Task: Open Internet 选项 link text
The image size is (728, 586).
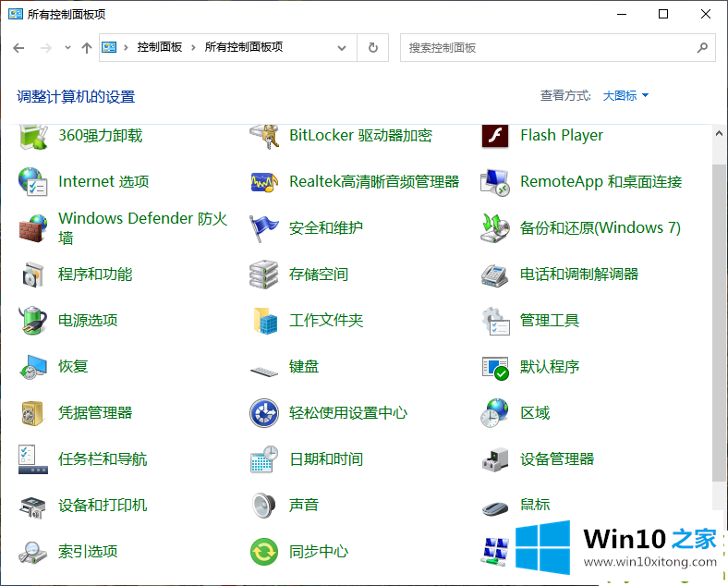Action: [103, 181]
